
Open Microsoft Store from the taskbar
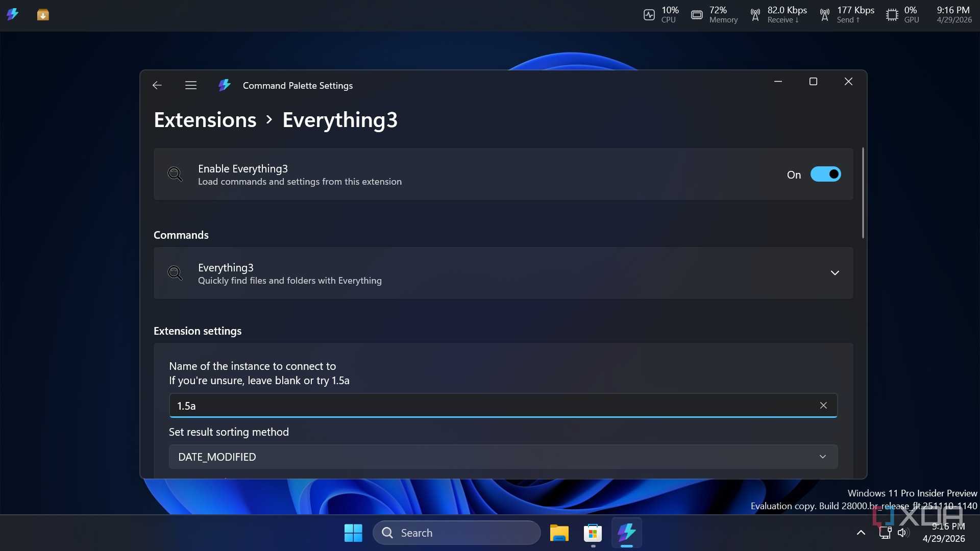click(593, 533)
